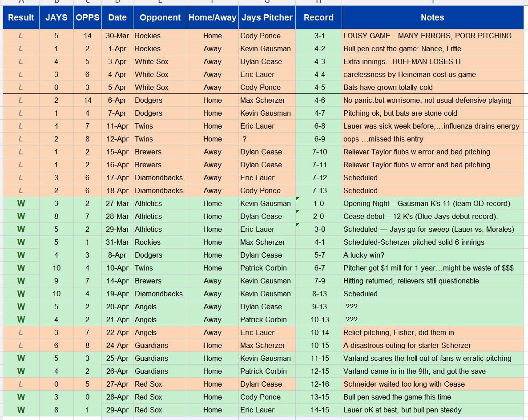Select the 29-Apr date cell
528x420 pixels.
117,410
